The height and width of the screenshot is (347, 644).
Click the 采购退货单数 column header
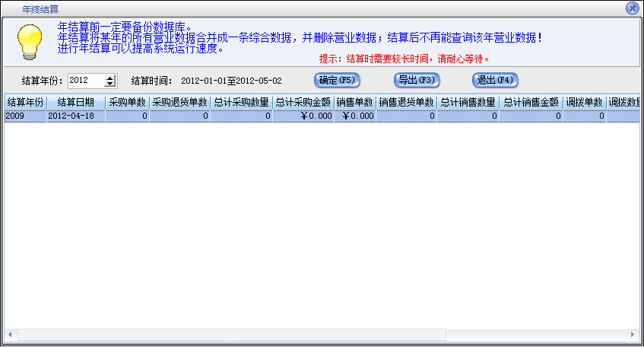[179, 102]
